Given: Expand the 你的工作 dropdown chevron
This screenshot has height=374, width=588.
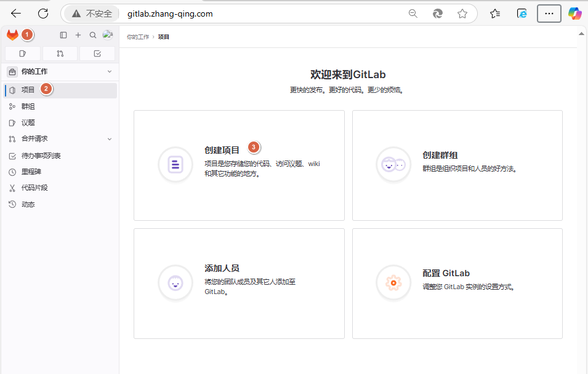Looking at the screenshot, I should tap(110, 71).
